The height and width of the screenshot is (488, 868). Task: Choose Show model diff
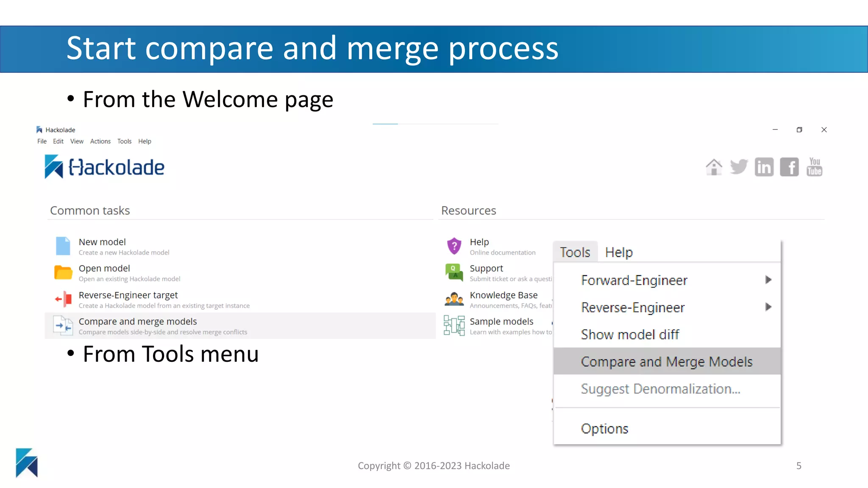(667, 334)
